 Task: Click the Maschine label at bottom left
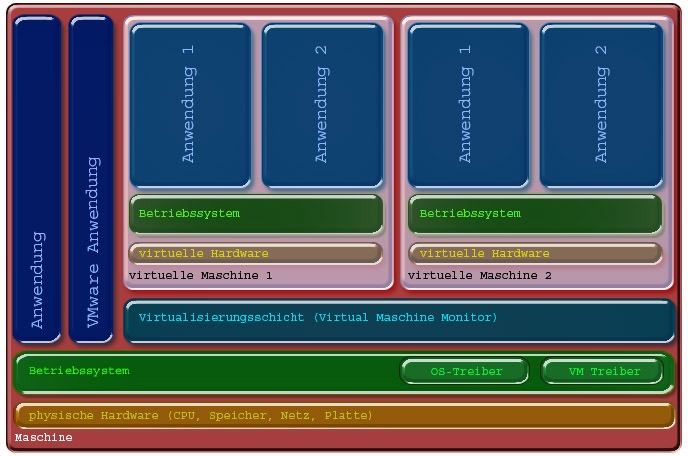click(x=43, y=438)
